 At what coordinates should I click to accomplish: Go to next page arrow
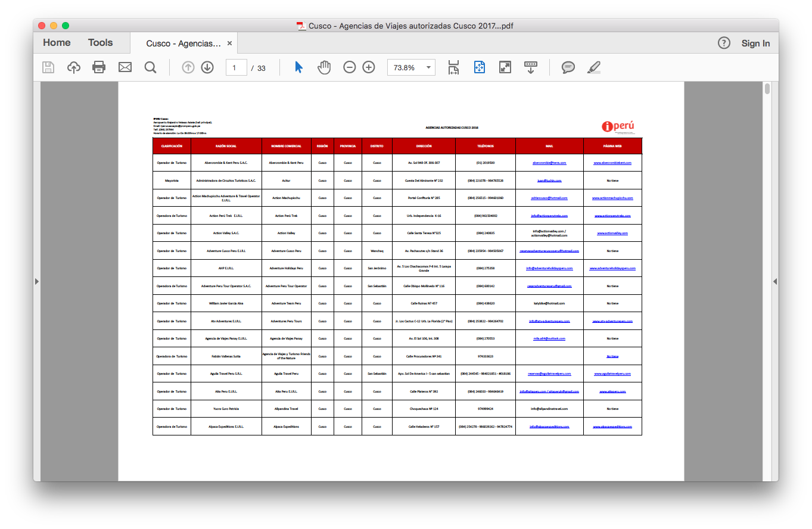207,67
